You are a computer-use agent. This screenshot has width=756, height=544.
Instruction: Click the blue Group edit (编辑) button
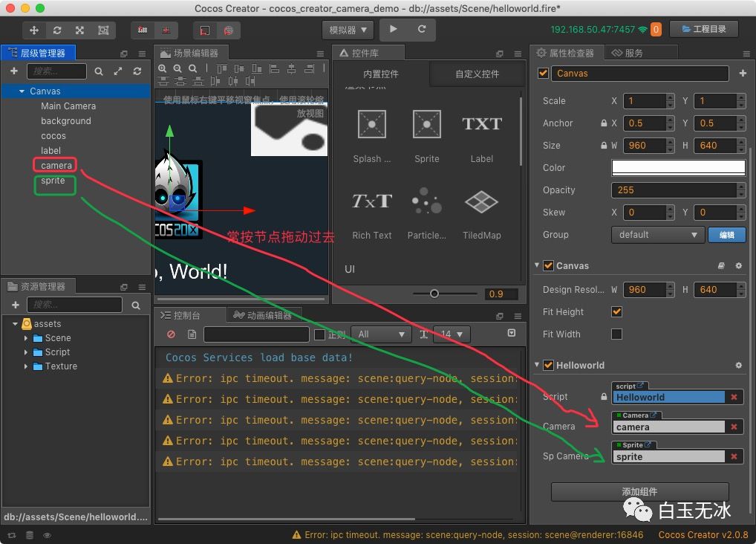coord(726,235)
